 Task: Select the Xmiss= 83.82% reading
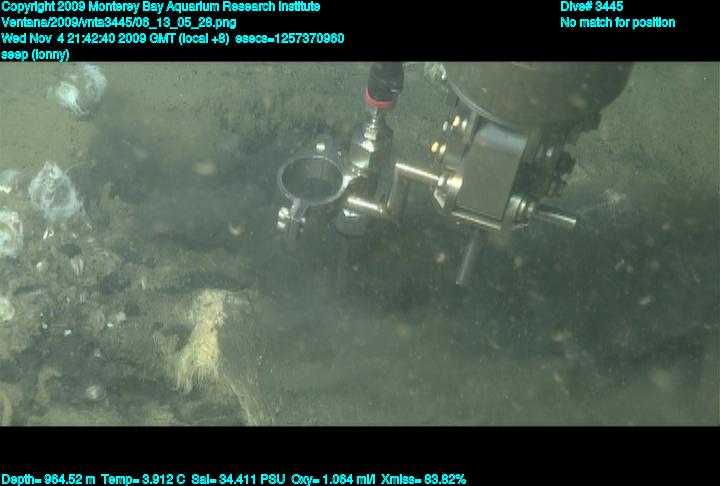click(427, 479)
